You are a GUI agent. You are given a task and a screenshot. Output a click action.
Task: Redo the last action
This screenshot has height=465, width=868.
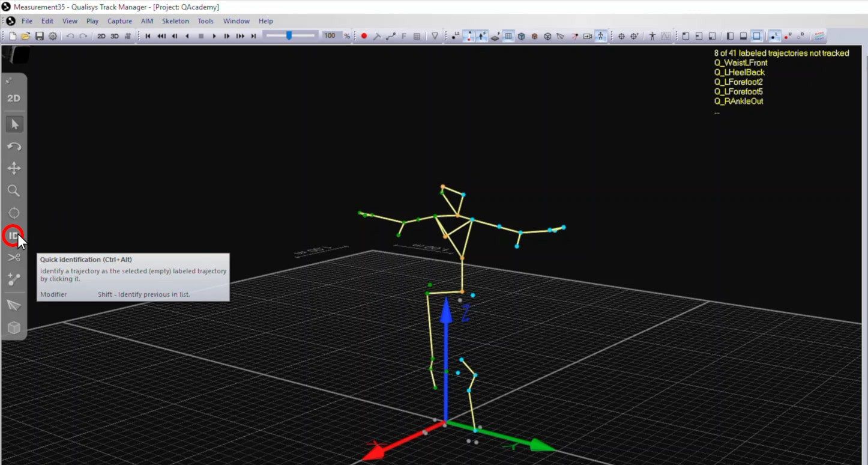[x=83, y=36]
